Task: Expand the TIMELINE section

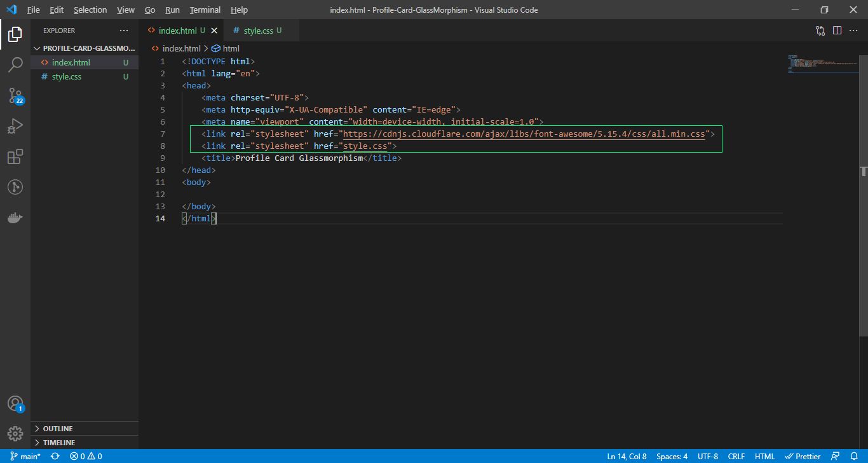Action: (x=85, y=443)
